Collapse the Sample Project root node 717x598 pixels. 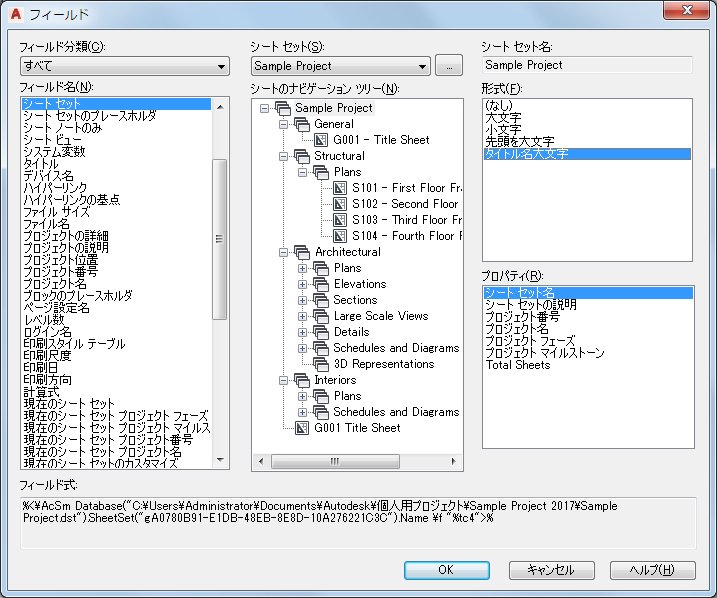pos(264,108)
